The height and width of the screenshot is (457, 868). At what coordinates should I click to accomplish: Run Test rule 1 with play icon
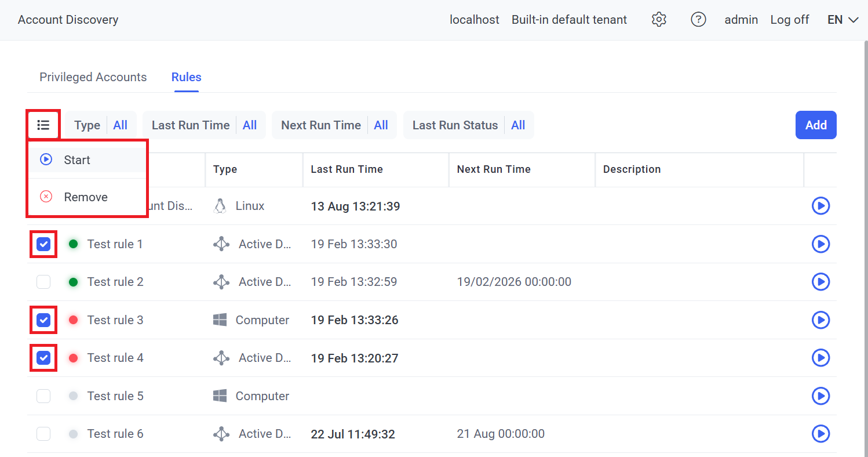(x=820, y=244)
